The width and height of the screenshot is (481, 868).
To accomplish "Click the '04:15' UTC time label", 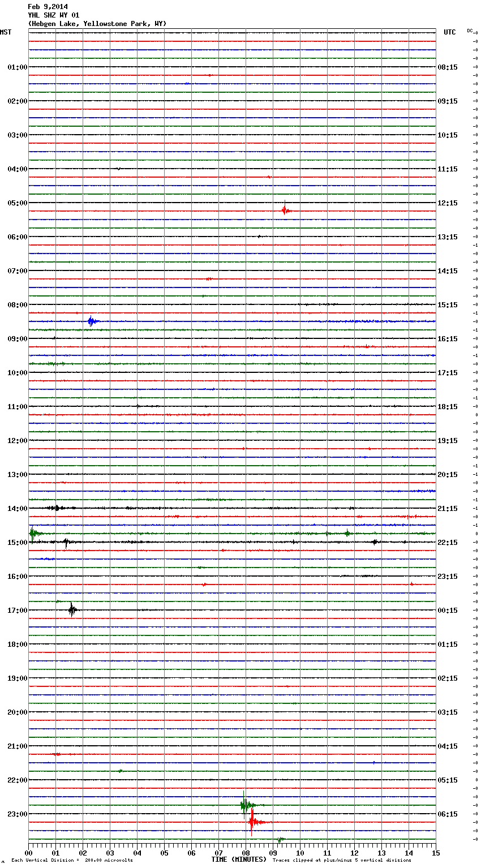I will (x=448, y=746).
